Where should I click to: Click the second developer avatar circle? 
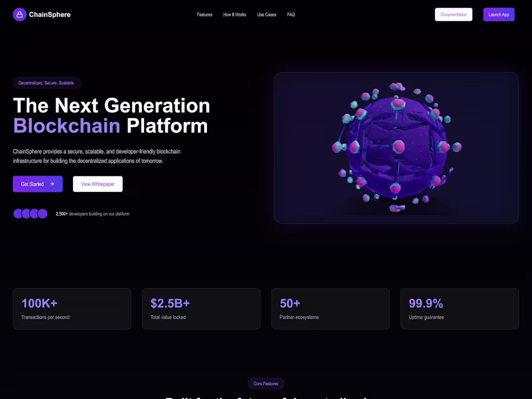click(x=26, y=213)
